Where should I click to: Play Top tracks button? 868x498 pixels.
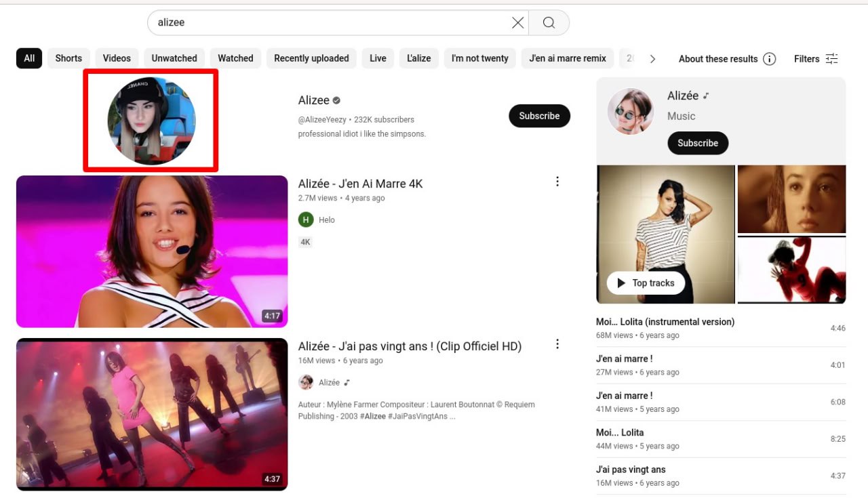click(x=646, y=283)
